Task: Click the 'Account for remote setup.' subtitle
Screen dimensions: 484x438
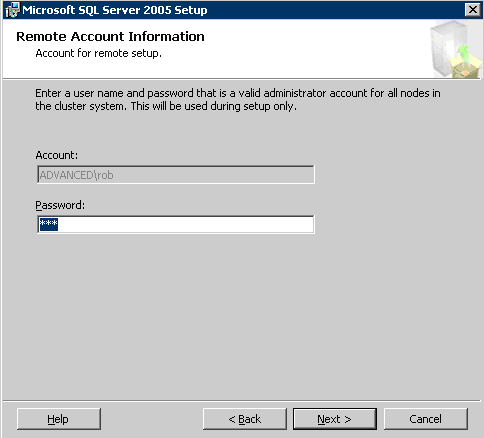Action: pos(99,53)
